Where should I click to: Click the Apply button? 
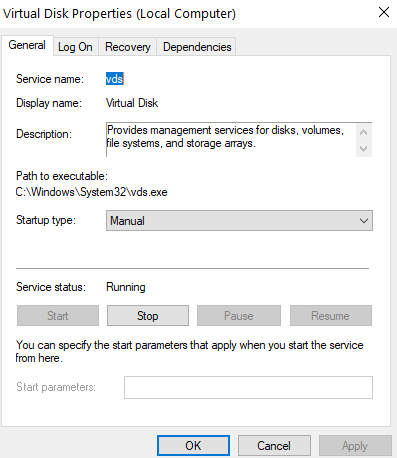[x=355, y=445]
